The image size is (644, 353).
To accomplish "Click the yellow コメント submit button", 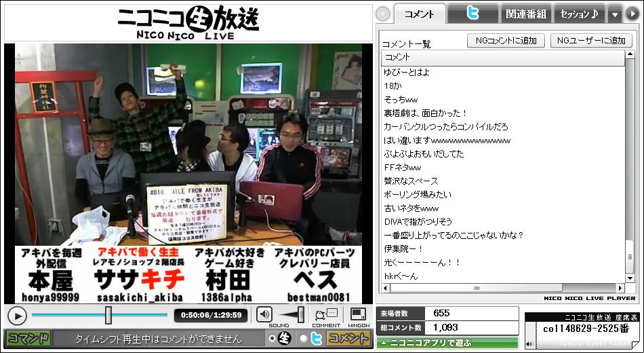I will pyautogui.click(x=348, y=338).
